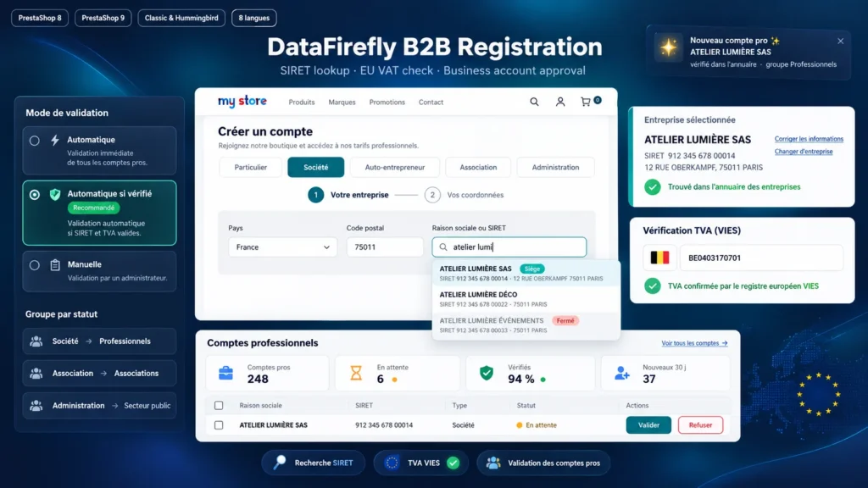Toggle the select-all checkbox in table header
The height and width of the screenshot is (488, 868).
click(x=219, y=406)
